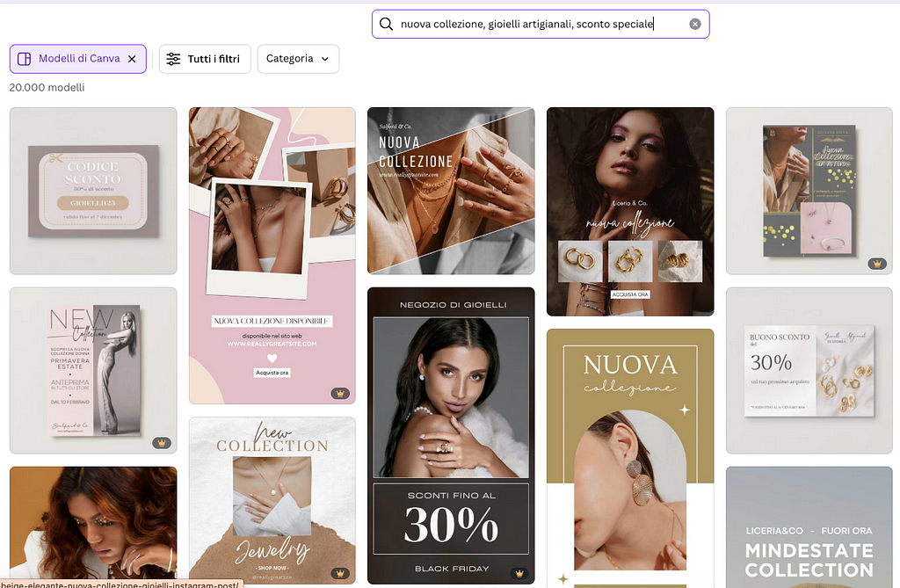Click the magnifying glass search icon
This screenshot has height=588, width=900.
coord(387,24)
